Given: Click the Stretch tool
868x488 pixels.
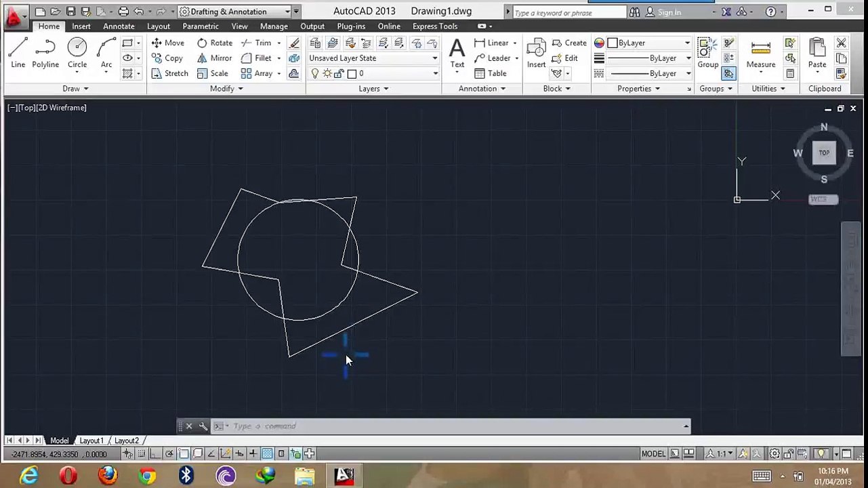Looking at the screenshot, I should [169, 73].
